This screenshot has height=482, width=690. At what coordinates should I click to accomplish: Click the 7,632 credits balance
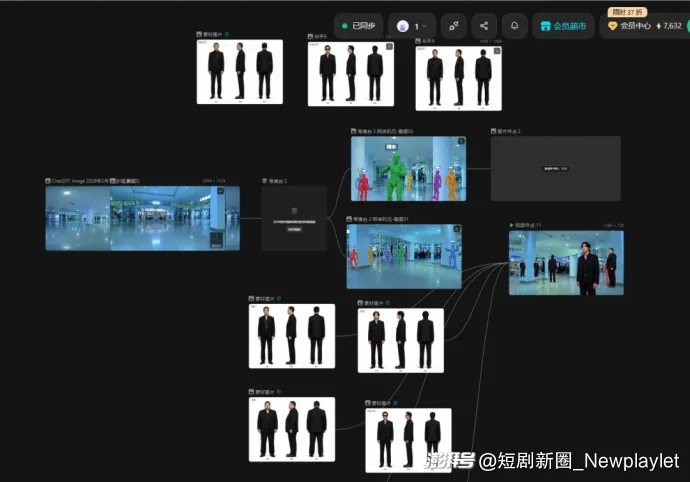669,26
